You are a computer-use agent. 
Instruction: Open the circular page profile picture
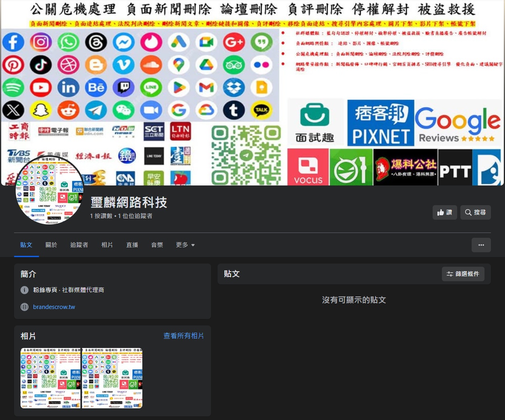coord(49,190)
